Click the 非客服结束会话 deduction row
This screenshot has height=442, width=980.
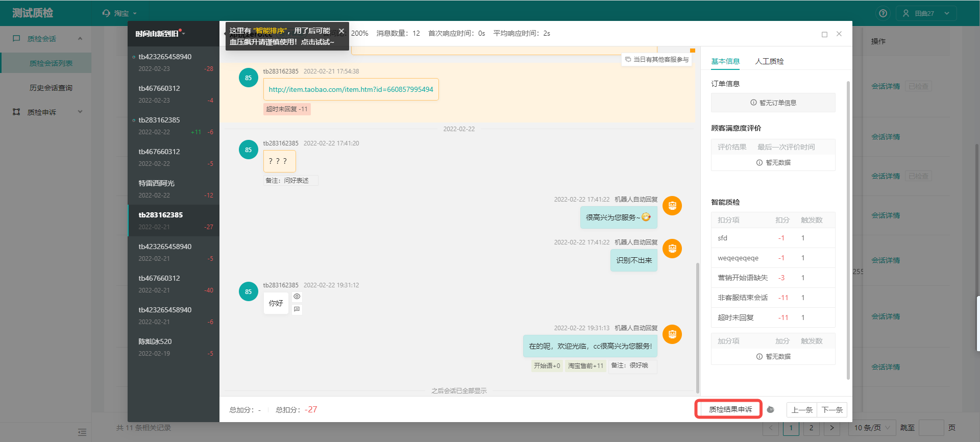click(x=773, y=298)
